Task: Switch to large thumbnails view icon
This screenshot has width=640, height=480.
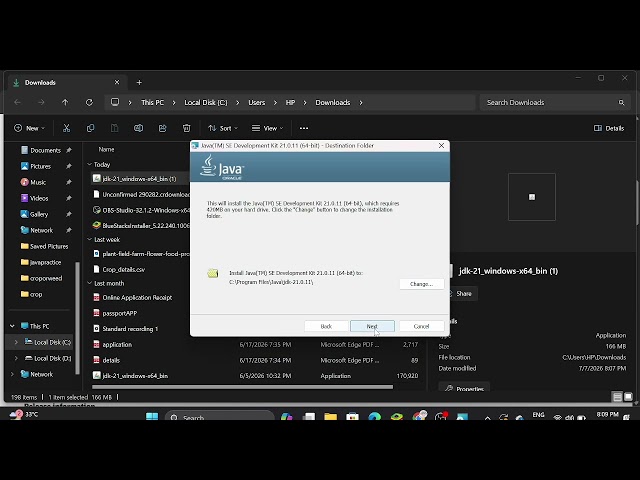Action: [628, 397]
